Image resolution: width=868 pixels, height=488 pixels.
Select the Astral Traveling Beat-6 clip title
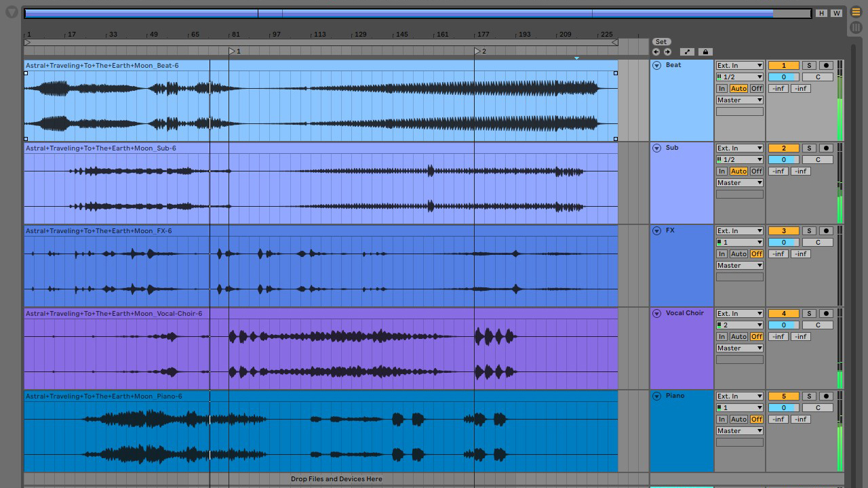click(x=102, y=66)
